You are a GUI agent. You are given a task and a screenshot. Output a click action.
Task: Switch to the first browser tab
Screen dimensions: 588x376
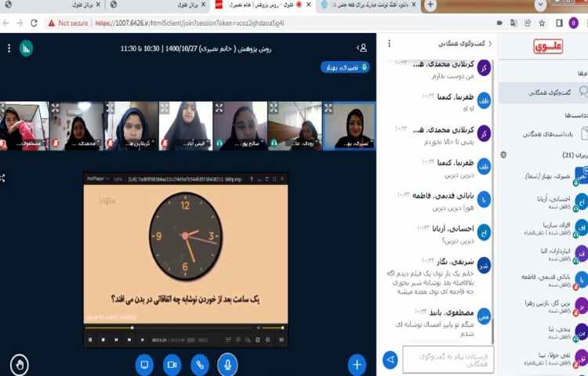[x=53, y=5]
